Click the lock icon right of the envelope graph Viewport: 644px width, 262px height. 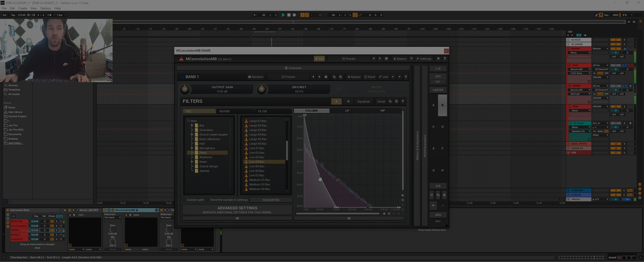[x=402, y=195]
